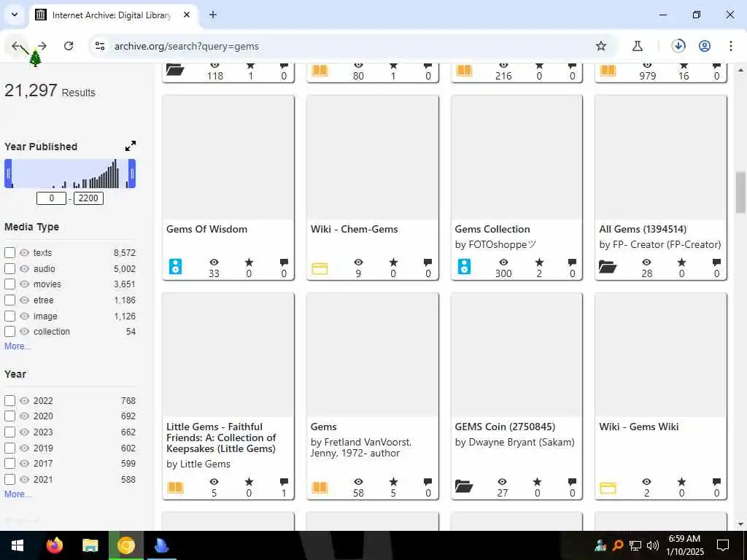Click the browser forward arrow
747x560 pixels.
(42, 46)
